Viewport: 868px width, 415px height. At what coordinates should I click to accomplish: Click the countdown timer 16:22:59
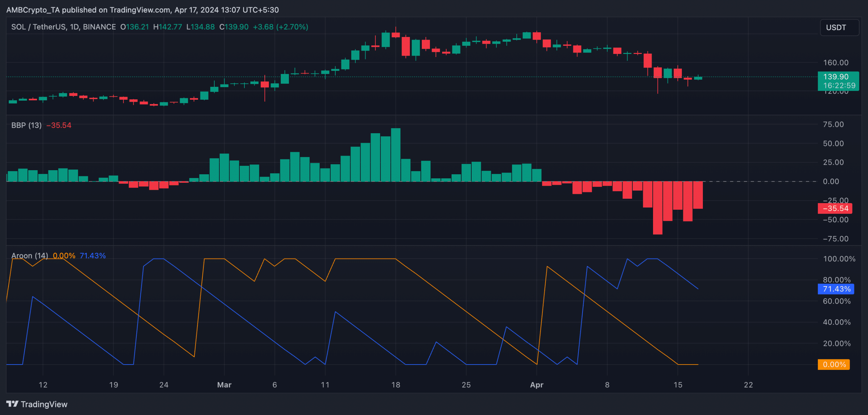coord(839,86)
